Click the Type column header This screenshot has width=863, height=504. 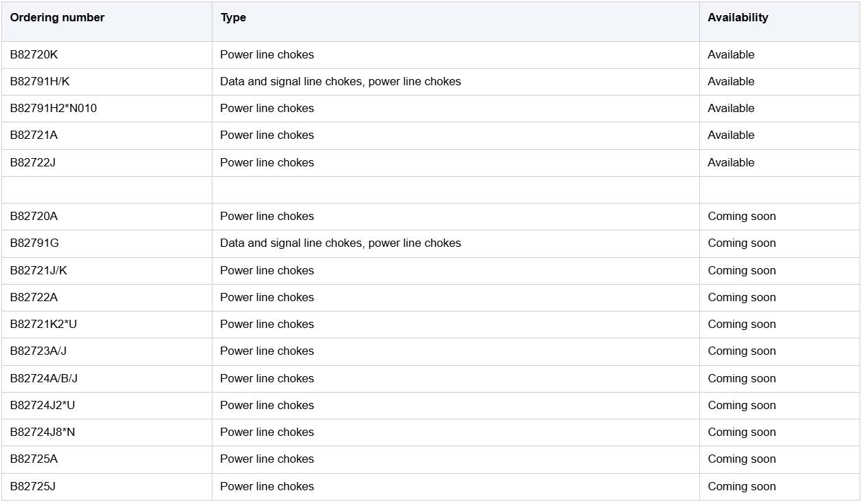233,18
